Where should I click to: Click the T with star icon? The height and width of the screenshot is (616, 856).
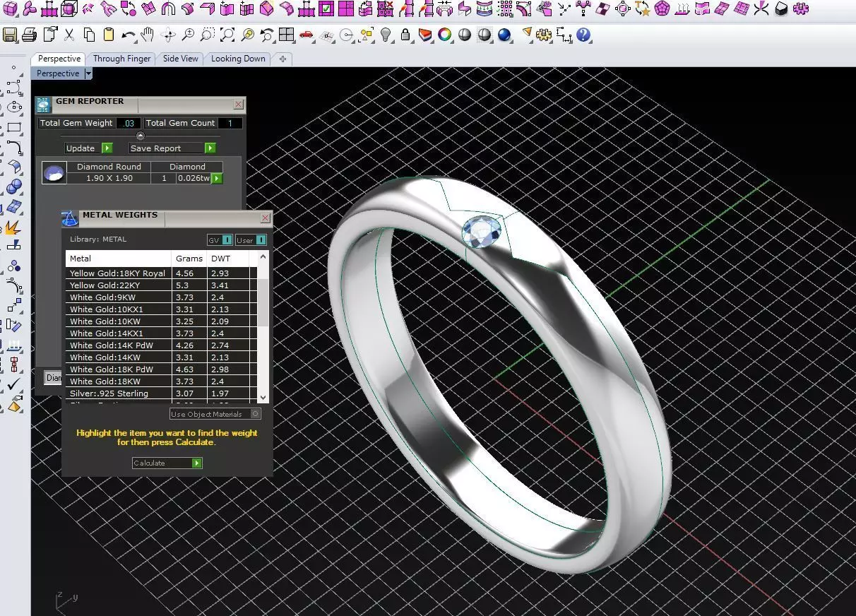pyautogui.click(x=643, y=8)
